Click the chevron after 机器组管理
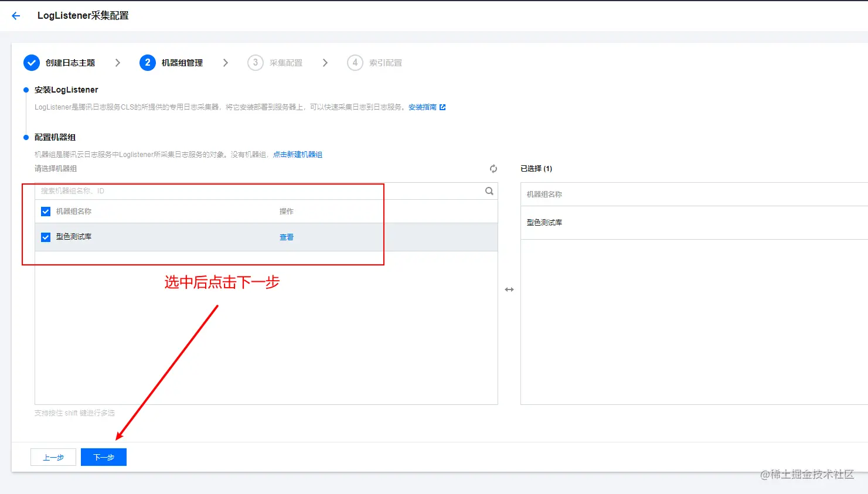The height and width of the screenshot is (494, 868). pyautogui.click(x=226, y=63)
